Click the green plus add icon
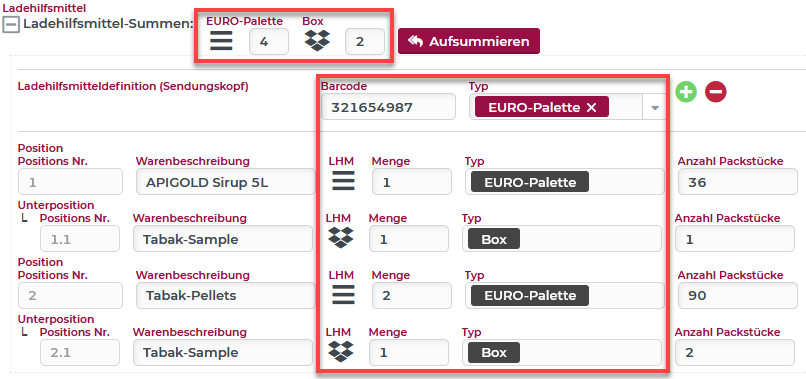Screen dimensions: 806x379 (686, 92)
